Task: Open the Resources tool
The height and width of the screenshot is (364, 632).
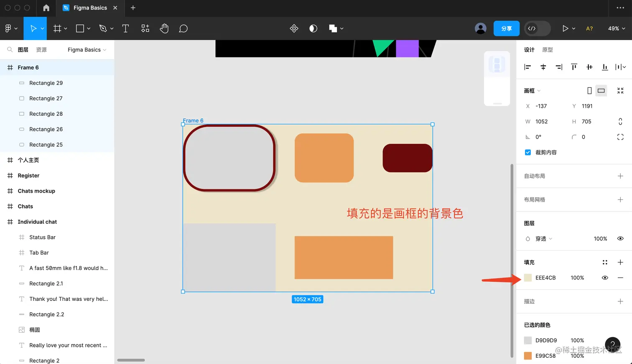Action: pos(145,28)
